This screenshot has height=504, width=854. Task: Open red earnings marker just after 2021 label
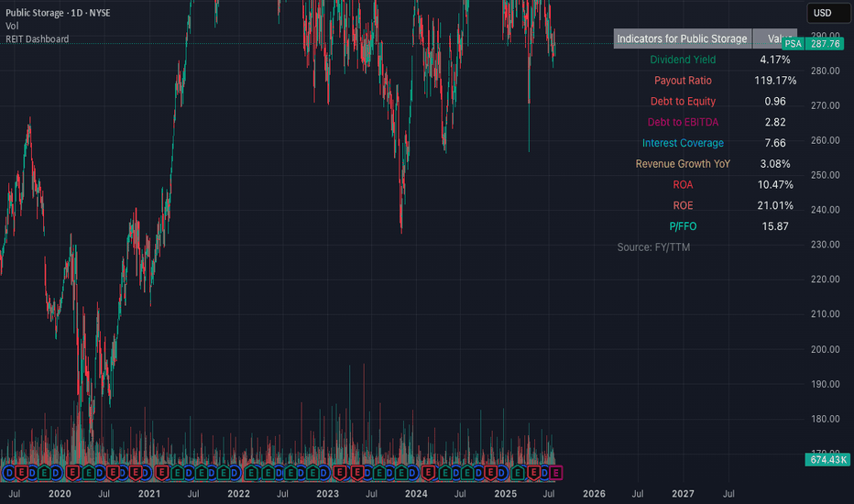(x=162, y=473)
